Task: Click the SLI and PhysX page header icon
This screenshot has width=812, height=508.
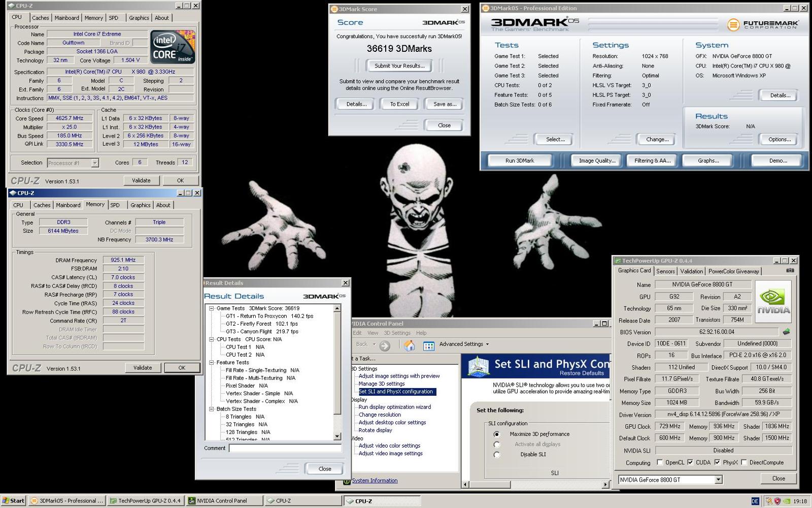Action: [x=478, y=366]
